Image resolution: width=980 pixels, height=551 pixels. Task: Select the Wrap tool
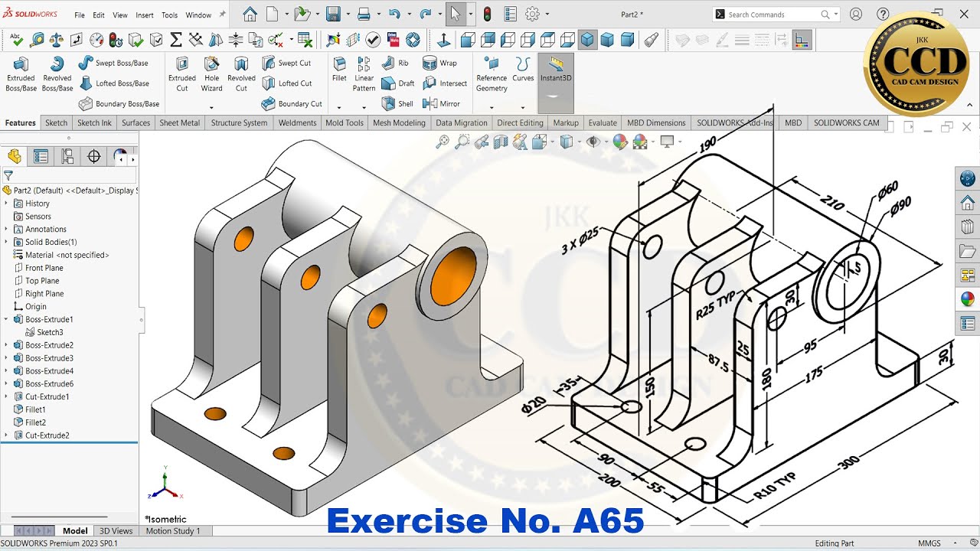coord(440,63)
